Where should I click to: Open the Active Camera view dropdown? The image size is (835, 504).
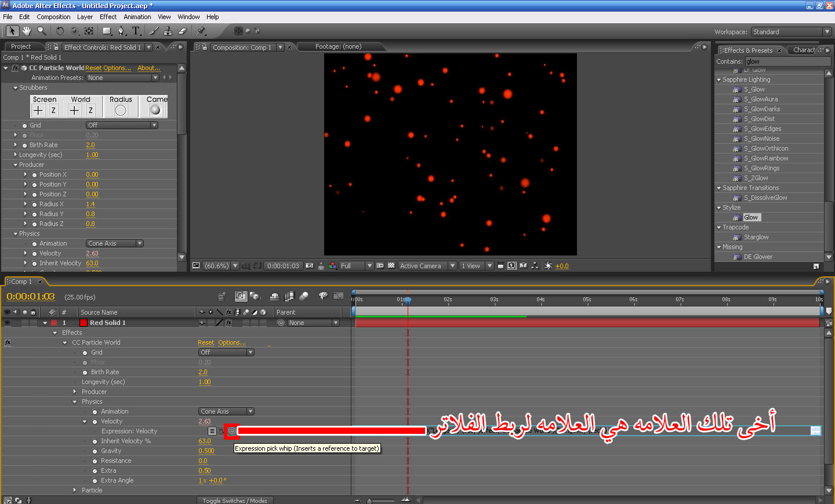(x=427, y=266)
